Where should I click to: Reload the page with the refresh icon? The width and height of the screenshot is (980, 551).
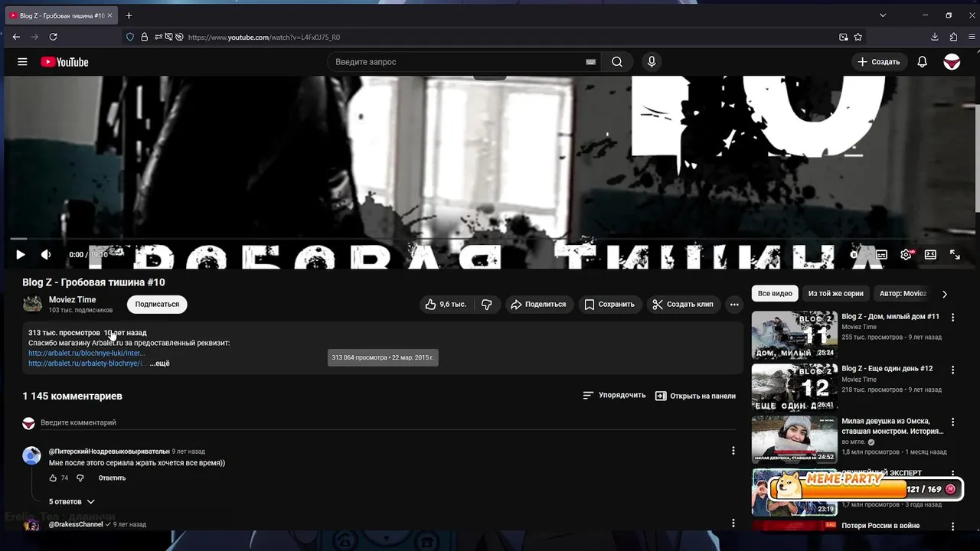click(53, 37)
